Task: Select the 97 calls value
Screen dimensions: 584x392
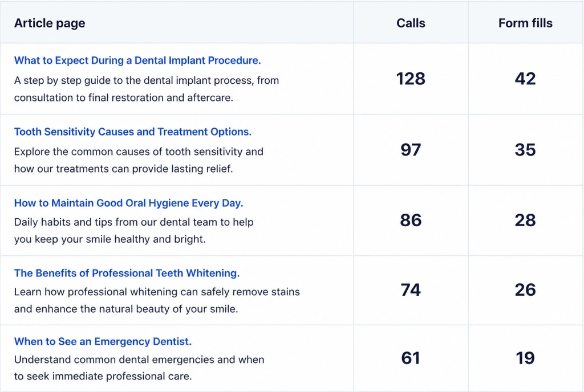Action: [411, 150]
